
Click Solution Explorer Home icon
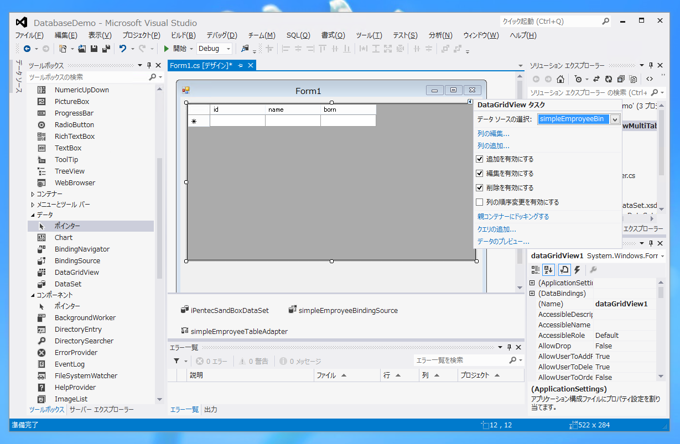coord(560,79)
